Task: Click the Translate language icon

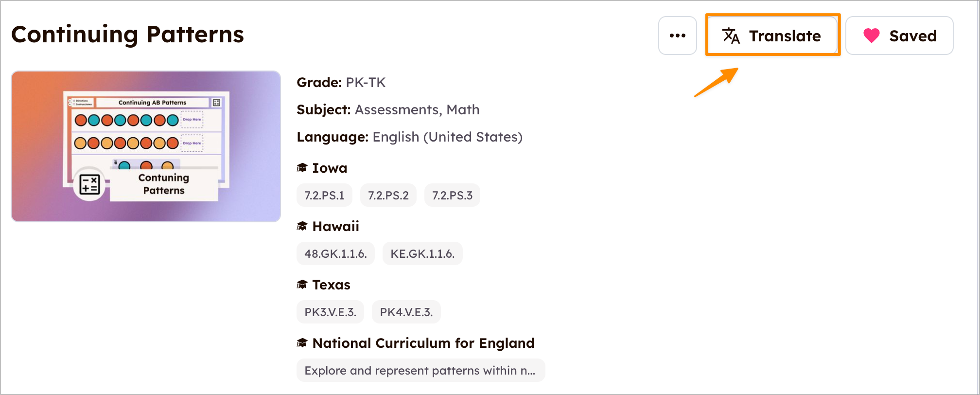Action: point(731,36)
